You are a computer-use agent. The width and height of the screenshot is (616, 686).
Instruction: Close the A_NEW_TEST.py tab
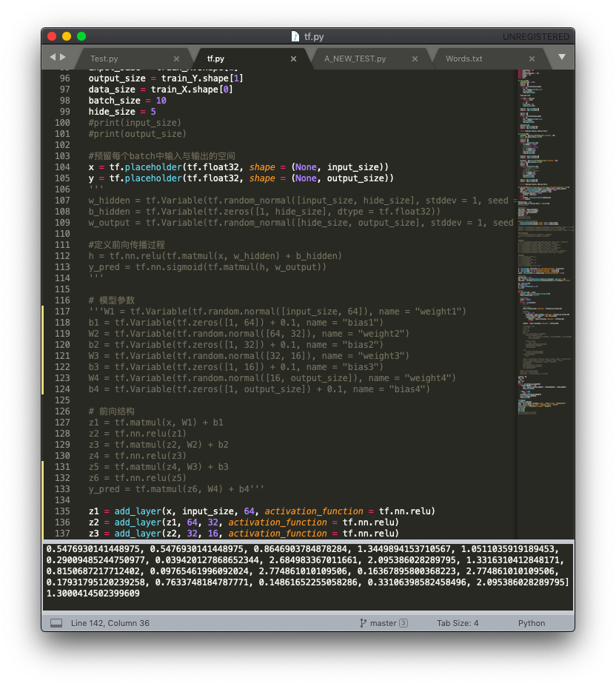tap(415, 58)
